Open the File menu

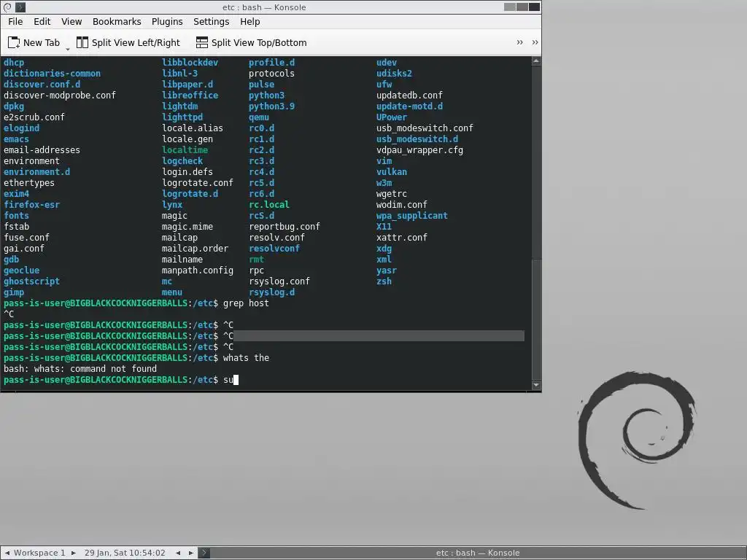[15, 21]
